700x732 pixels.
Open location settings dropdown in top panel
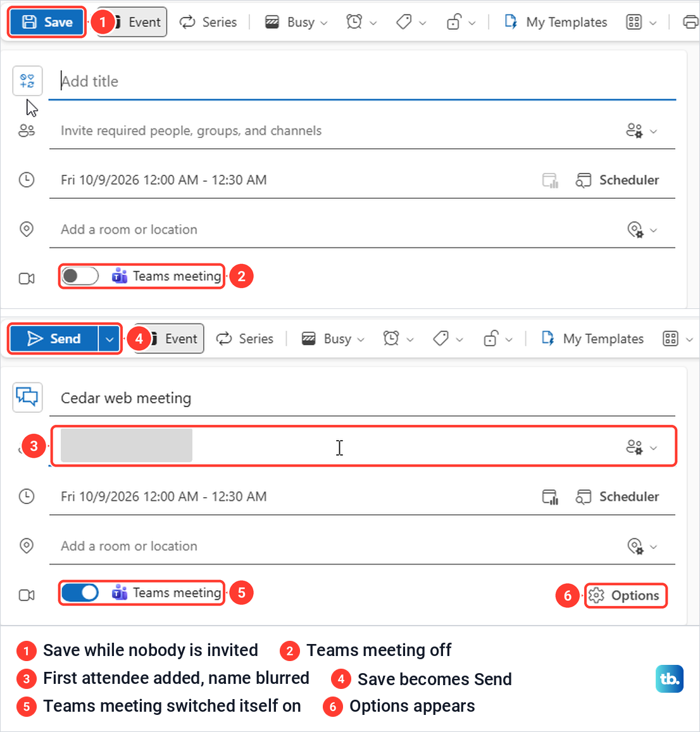tap(642, 230)
